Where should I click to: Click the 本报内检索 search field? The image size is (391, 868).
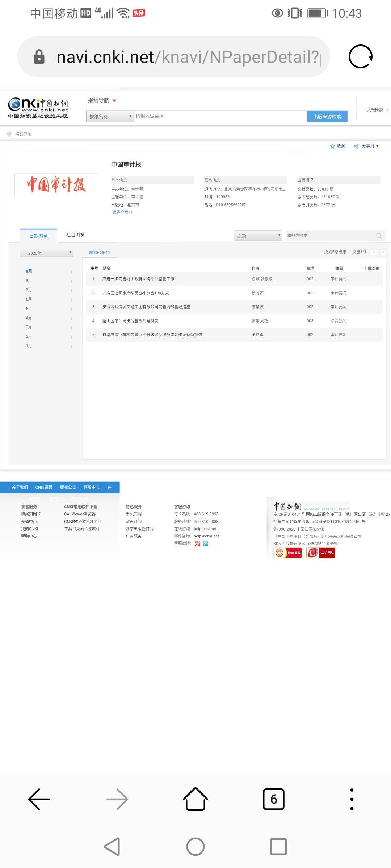[335, 235]
